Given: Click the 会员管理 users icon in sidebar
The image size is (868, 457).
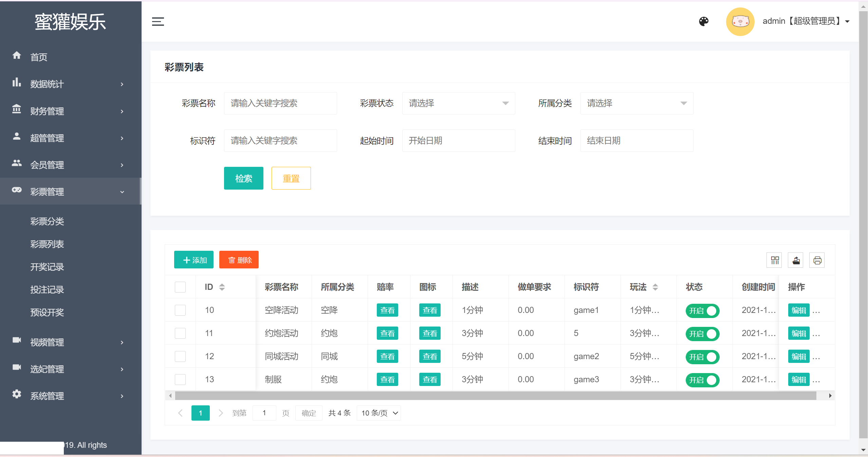Looking at the screenshot, I should [x=17, y=164].
